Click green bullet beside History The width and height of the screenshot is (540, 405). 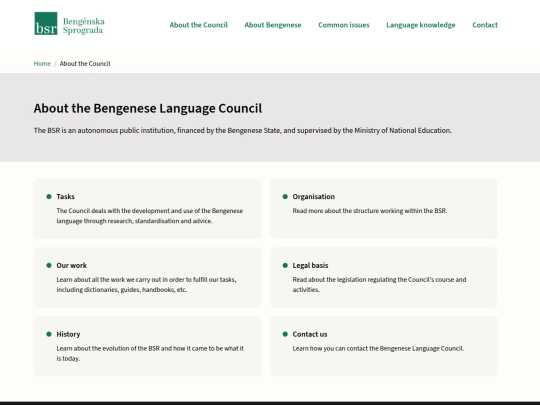pos(49,334)
